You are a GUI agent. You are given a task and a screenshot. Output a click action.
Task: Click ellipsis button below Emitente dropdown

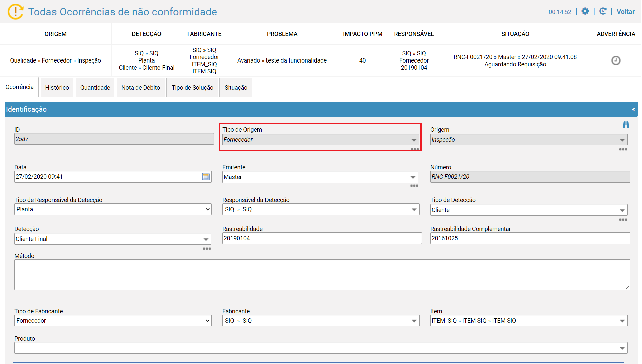[414, 186]
